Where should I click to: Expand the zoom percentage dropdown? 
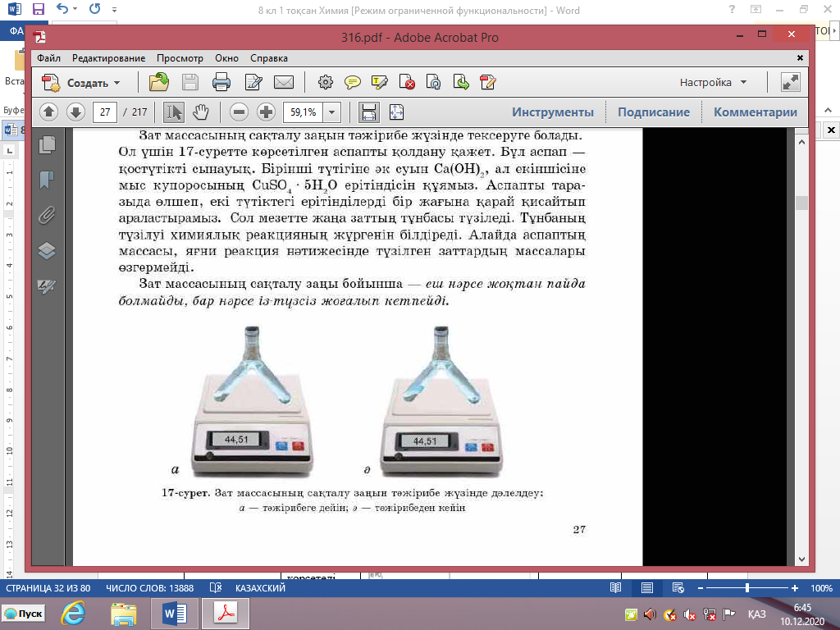(x=332, y=112)
